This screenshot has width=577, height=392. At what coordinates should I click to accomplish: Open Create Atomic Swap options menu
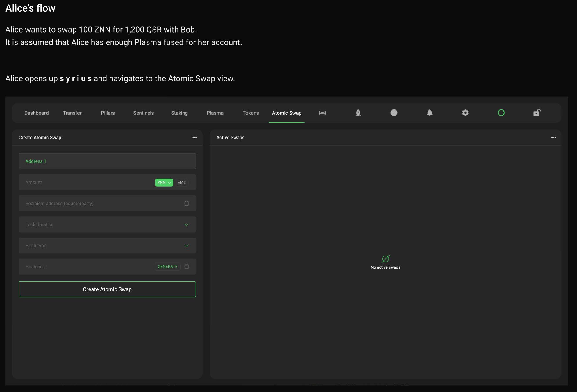[195, 138]
